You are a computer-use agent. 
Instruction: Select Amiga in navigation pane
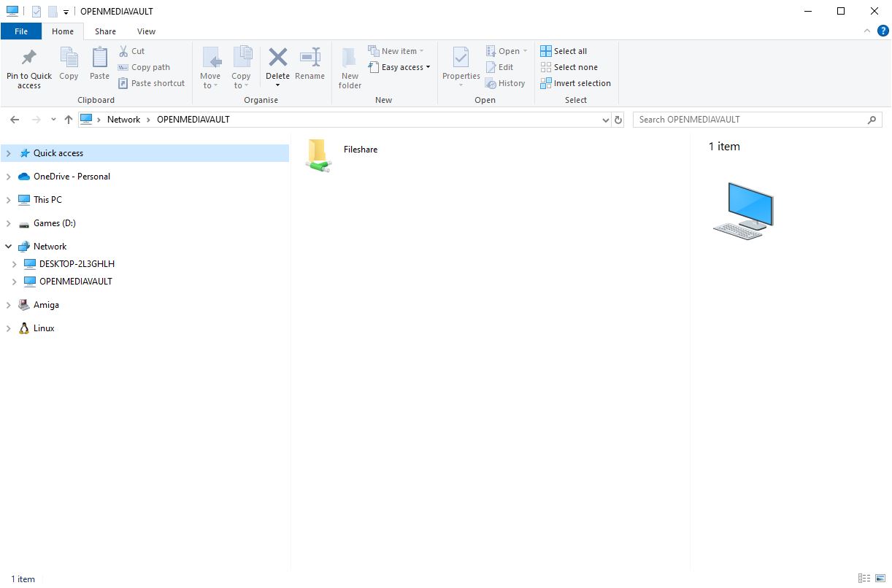46,305
